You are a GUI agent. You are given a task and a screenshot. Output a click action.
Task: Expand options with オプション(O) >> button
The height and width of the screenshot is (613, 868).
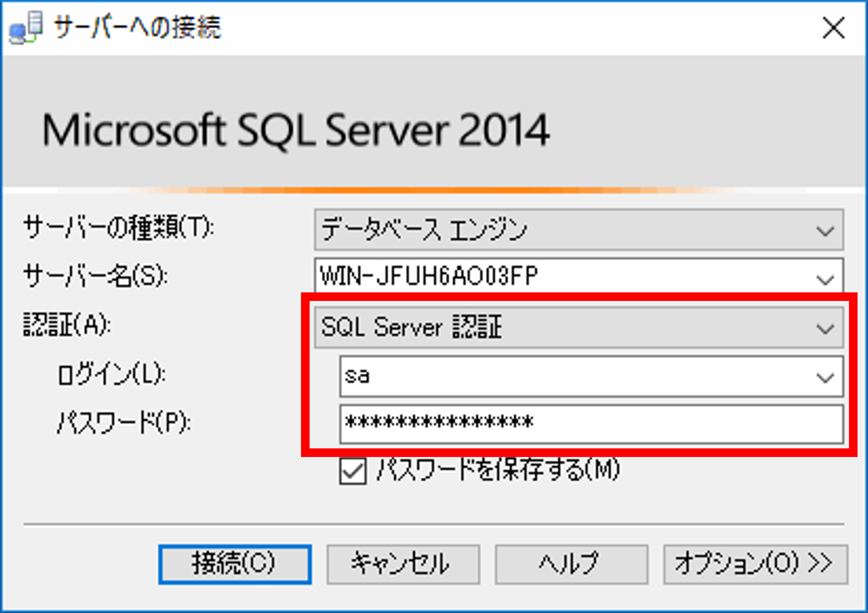(x=756, y=564)
